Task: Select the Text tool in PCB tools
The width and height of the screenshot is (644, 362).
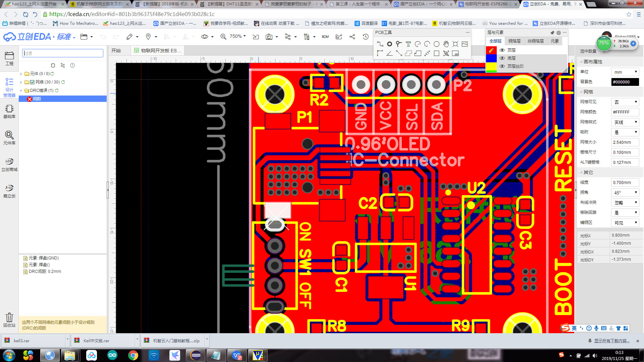Action: pyautogui.click(x=408, y=44)
